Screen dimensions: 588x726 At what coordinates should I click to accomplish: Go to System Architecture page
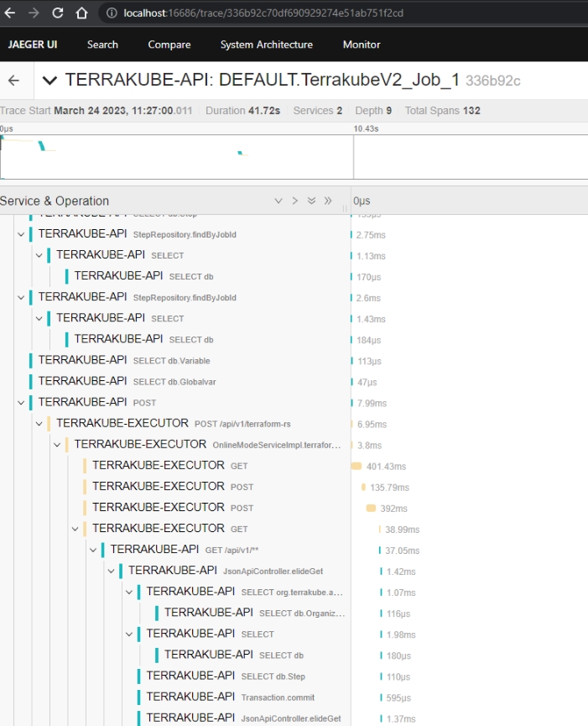click(266, 44)
